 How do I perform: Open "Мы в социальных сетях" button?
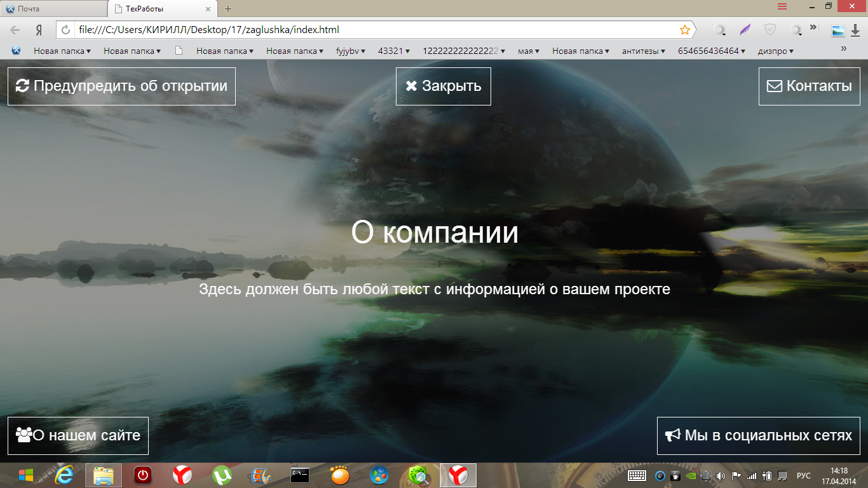pyautogui.click(x=759, y=435)
